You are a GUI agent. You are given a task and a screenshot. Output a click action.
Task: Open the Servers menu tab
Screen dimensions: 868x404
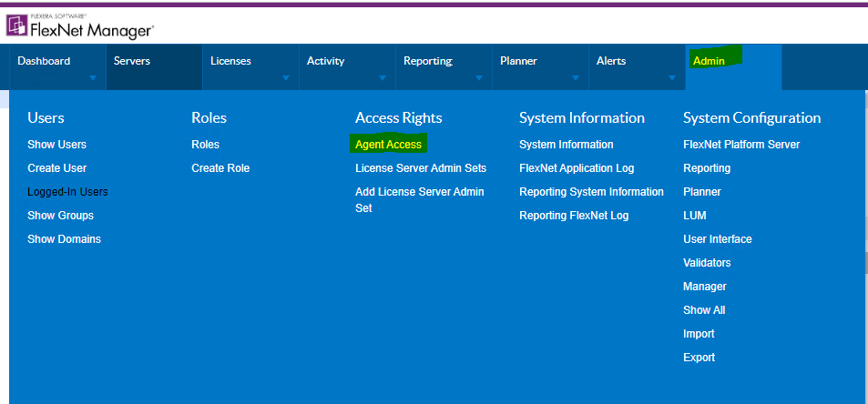pos(154,66)
